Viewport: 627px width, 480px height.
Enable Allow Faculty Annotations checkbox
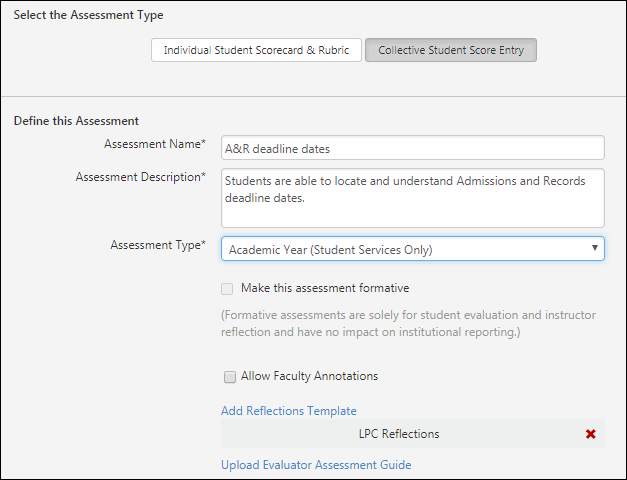point(230,377)
